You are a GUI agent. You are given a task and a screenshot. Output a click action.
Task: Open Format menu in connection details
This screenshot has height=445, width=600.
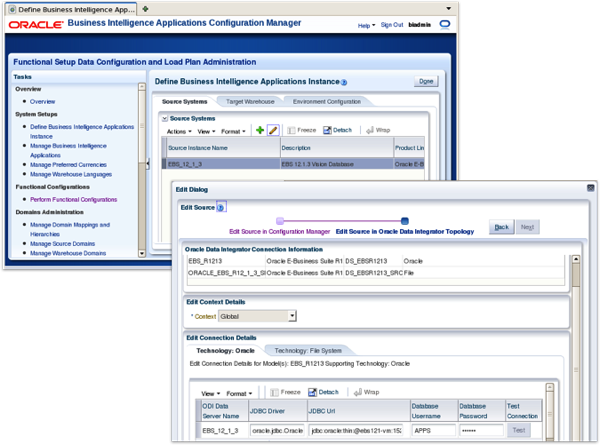pos(239,393)
